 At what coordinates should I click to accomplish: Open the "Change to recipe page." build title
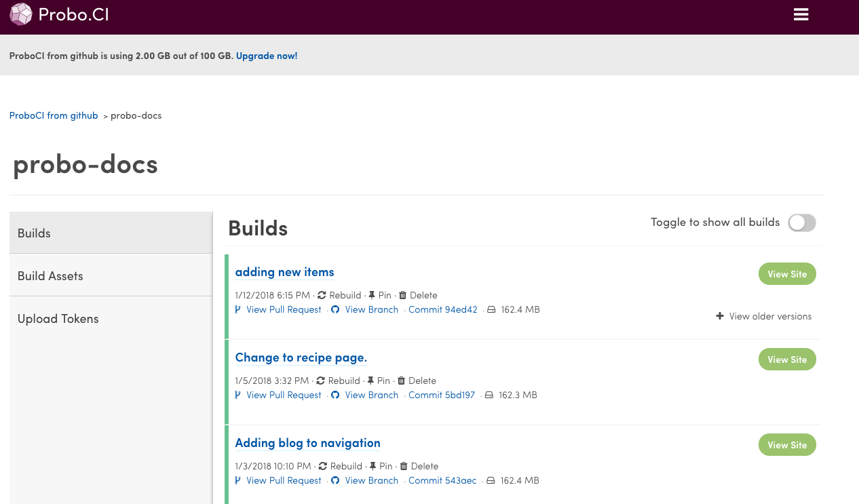click(x=301, y=357)
